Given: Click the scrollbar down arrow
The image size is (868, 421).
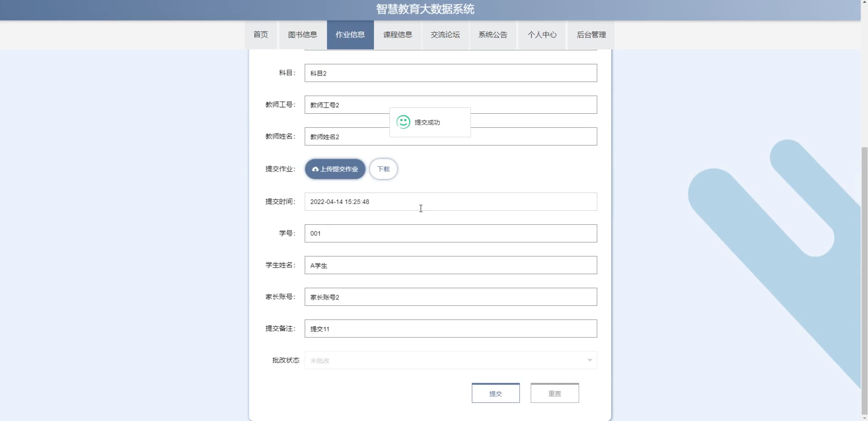Looking at the screenshot, I should (864, 418).
